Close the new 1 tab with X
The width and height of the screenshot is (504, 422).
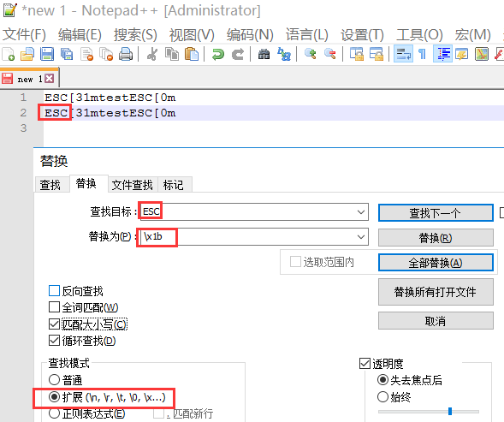click(49, 79)
